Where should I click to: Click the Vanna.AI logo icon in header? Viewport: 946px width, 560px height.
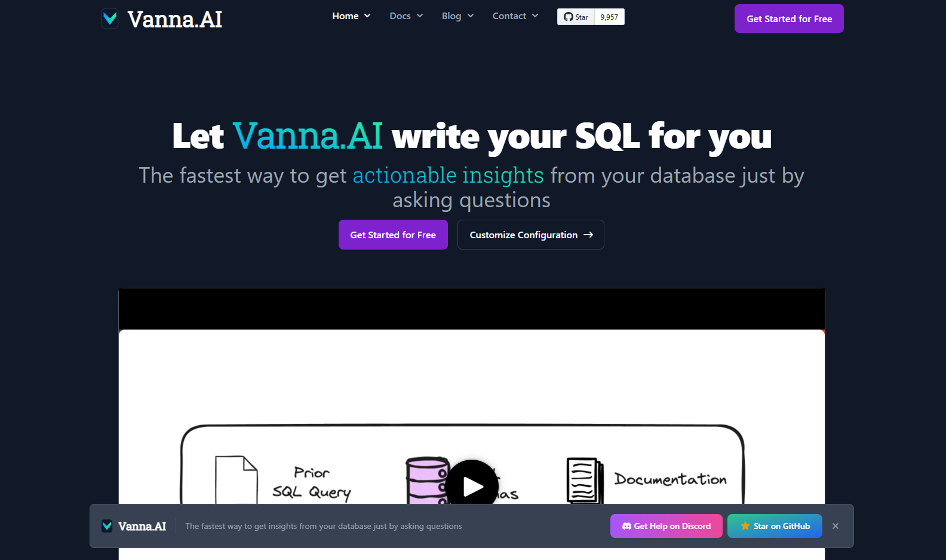click(x=110, y=19)
